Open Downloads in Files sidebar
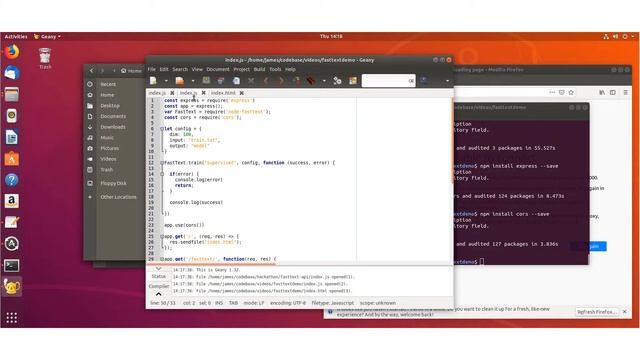640x360 pixels. (x=113, y=127)
